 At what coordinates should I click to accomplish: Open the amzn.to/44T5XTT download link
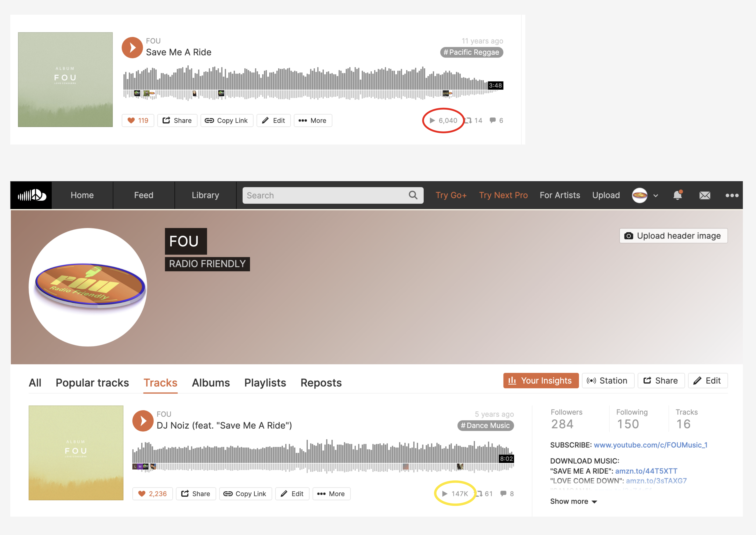(646, 471)
